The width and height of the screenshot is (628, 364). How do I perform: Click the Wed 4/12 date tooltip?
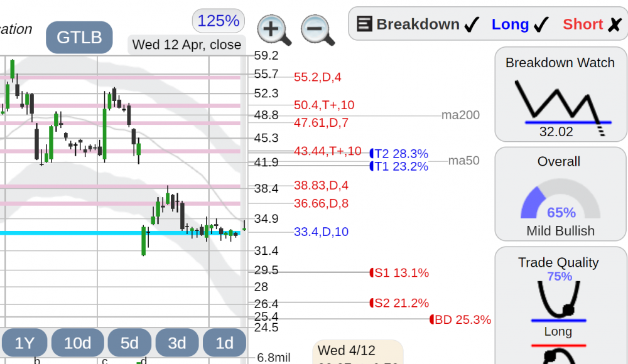click(x=358, y=352)
